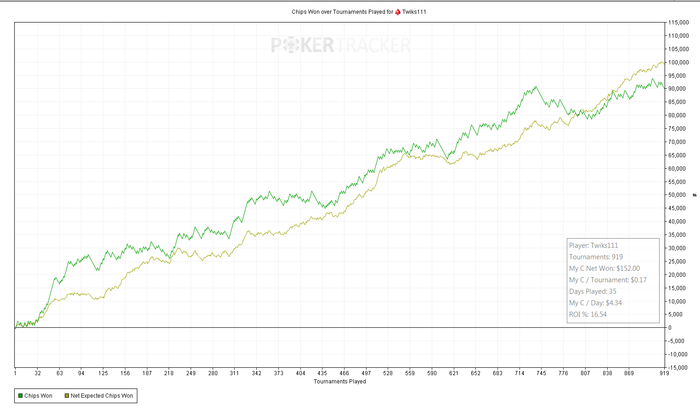The height and width of the screenshot is (411, 700).
Task: Click the 0 y-axis tick label
Action: tap(670, 328)
